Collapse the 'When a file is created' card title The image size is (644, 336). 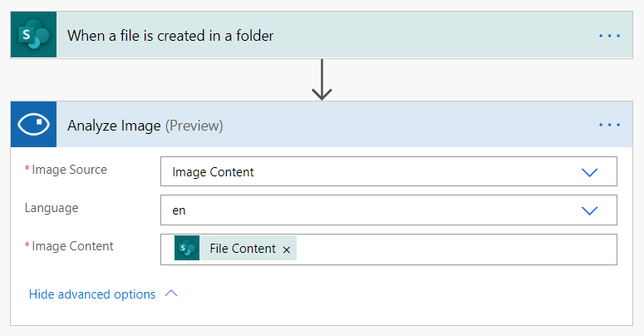pyautogui.click(x=170, y=36)
